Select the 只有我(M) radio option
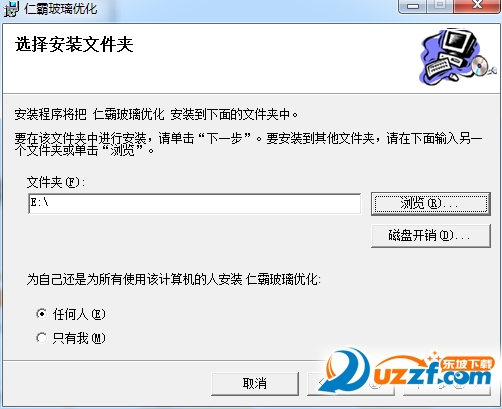Viewport: 502px width, 409px height. [42, 338]
